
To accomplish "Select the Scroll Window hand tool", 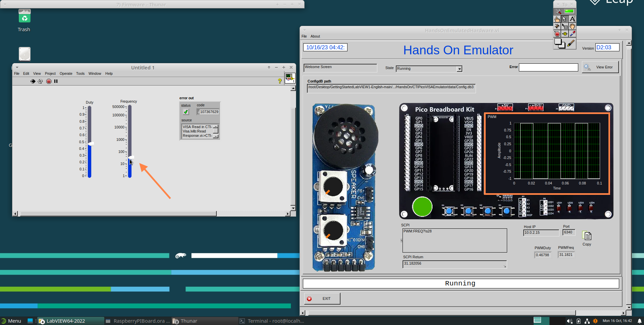I will [x=572, y=26].
